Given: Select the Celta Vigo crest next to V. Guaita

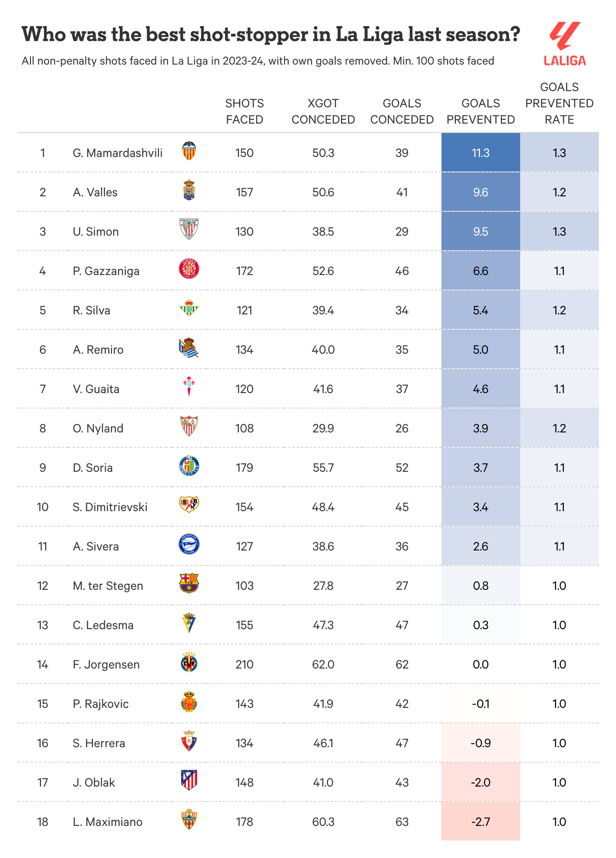Looking at the screenshot, I should point(189,387).
